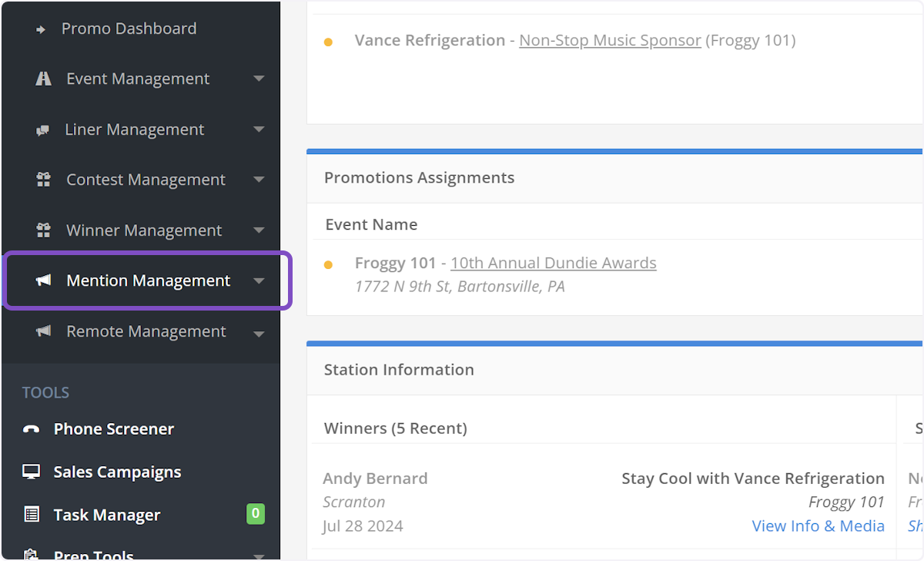Expand the Mention Management submenu chevron

point(259,280)
